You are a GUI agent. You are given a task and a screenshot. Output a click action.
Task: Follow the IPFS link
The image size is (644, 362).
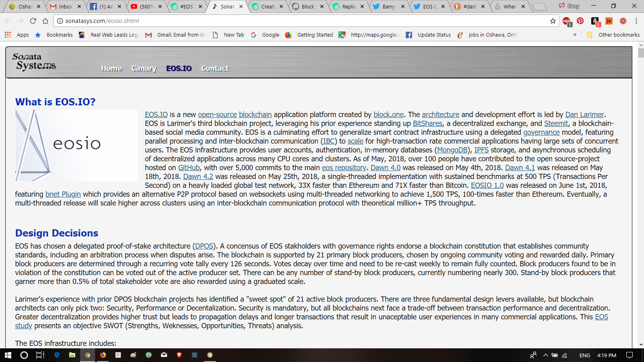[x=481, y=150]
